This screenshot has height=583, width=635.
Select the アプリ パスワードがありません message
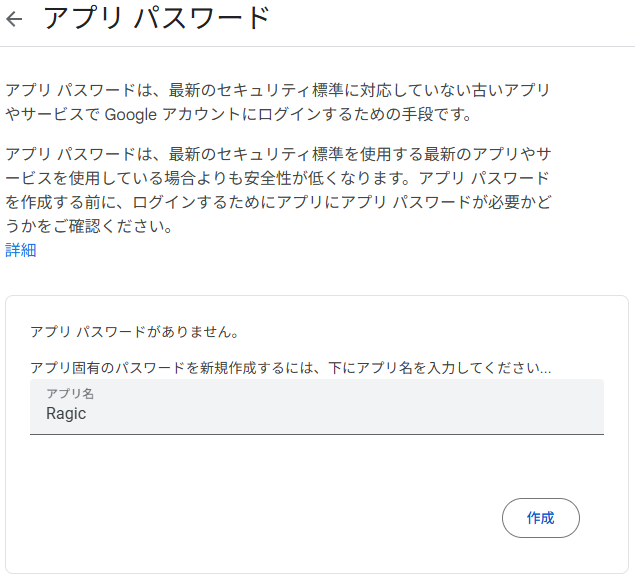click(x=135, y=332)
